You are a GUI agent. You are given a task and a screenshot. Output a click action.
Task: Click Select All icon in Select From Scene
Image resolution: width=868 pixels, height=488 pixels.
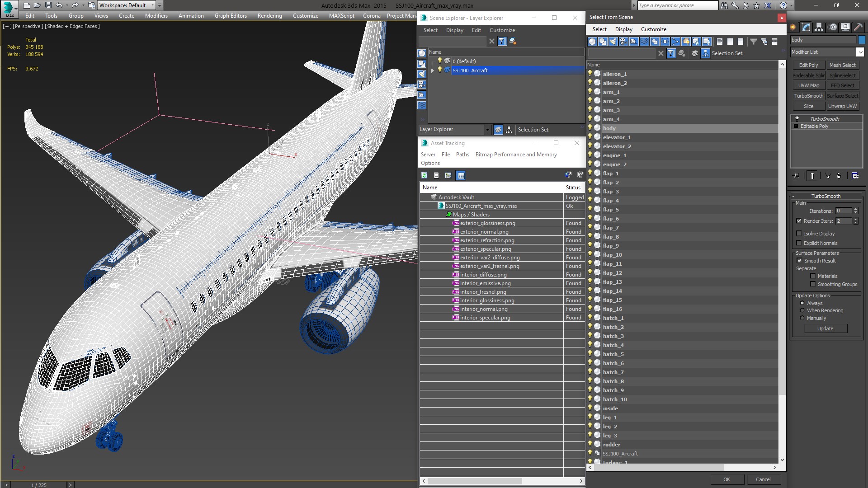coord(720,42)
